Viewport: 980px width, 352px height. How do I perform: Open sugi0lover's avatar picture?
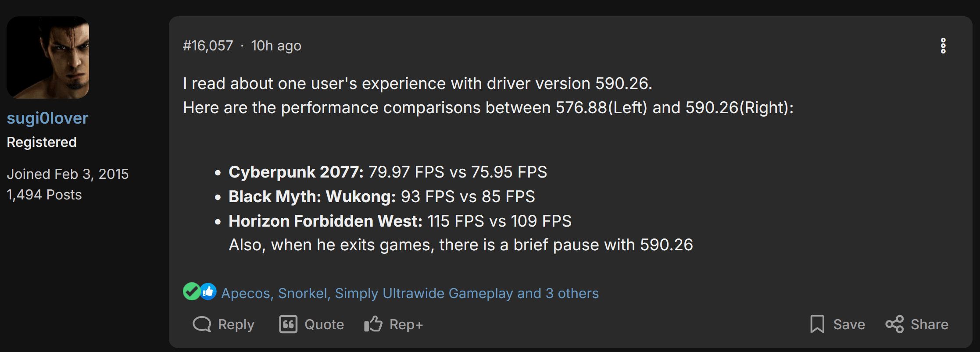click(x=48, y=57)
